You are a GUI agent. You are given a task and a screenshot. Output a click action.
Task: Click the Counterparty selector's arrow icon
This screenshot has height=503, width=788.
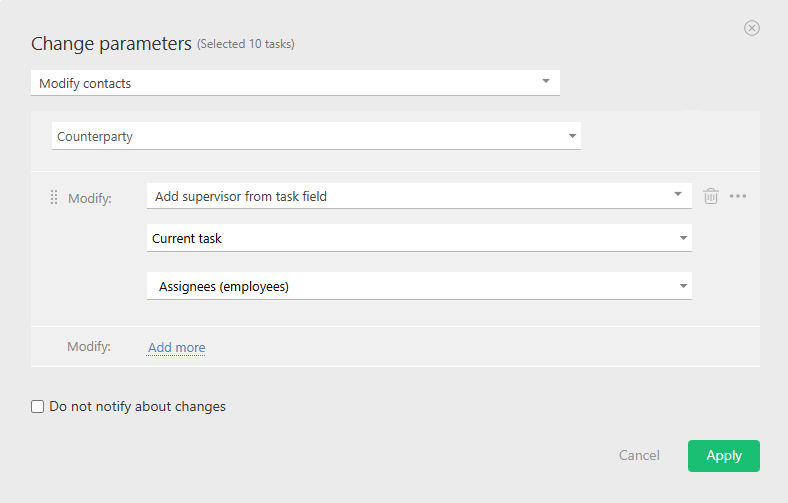click(572, 136)
